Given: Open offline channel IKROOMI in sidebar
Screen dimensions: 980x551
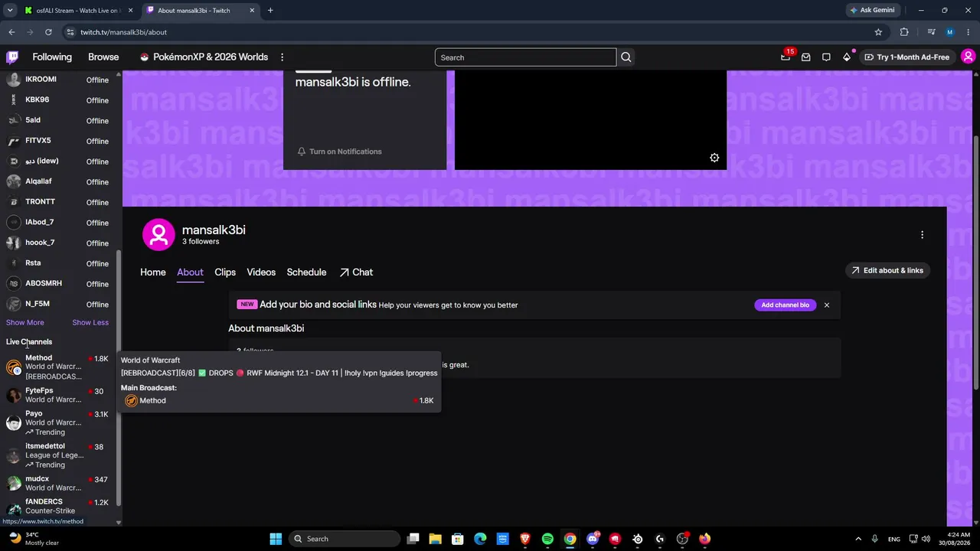Looking at the screenshot, I should click(57, 80).
